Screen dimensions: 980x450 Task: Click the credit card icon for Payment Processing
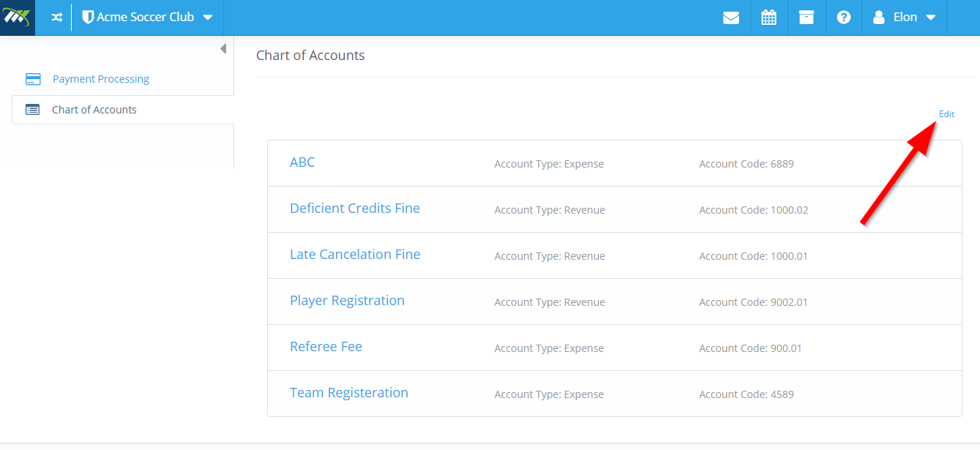[x=33, y=79]
